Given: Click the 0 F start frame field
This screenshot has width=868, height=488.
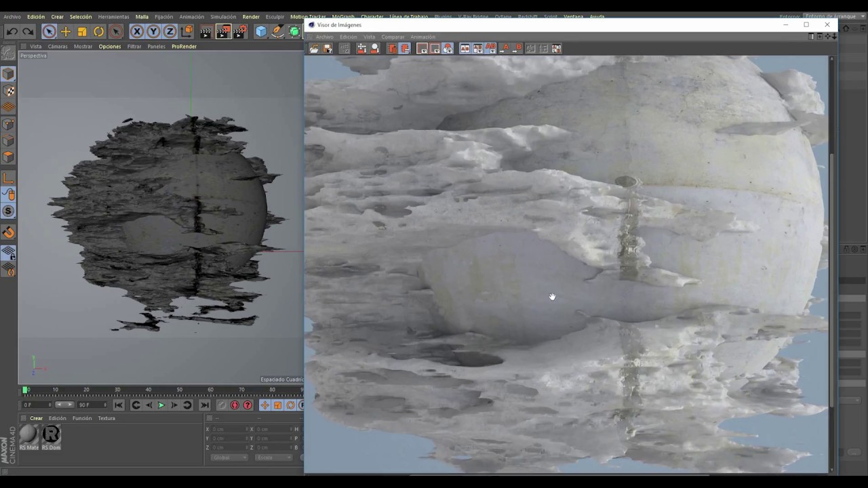Looking at the screenshot, I should pos(37,405).
